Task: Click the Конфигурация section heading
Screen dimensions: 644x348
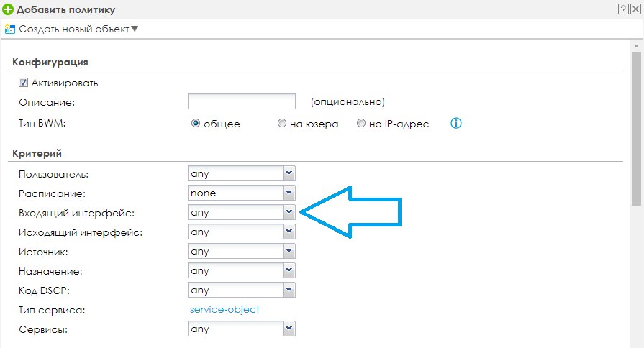Action: point(50,62)
